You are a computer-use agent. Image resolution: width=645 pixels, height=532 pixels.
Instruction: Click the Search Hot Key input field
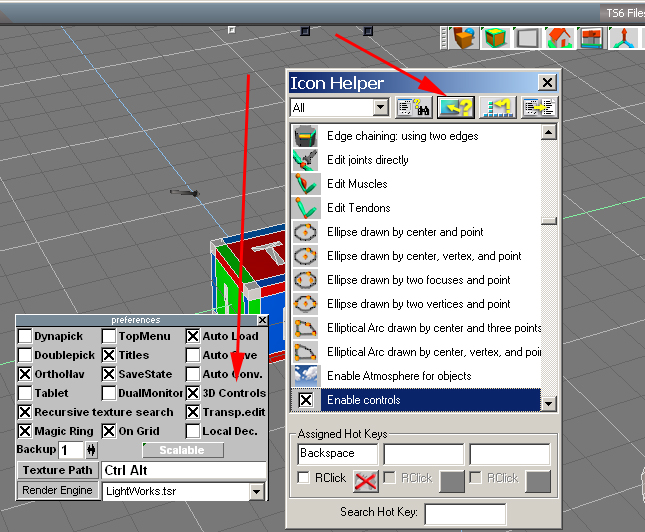tap(465, 514)
